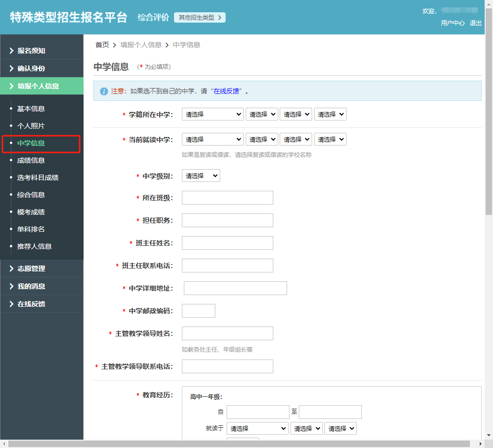This screenshot has height=448, width=493.
Task: Click chevron icon beside 志愿管理
Action: pos(11,269)
